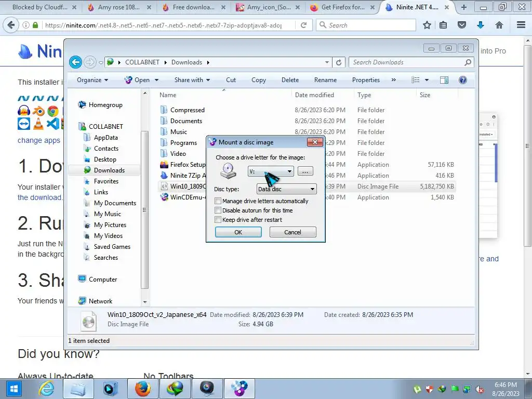Open the recent locations dropdown arrow
Image resolution: width=532 pixels, height=399 pixels.
tap(101, 62)
